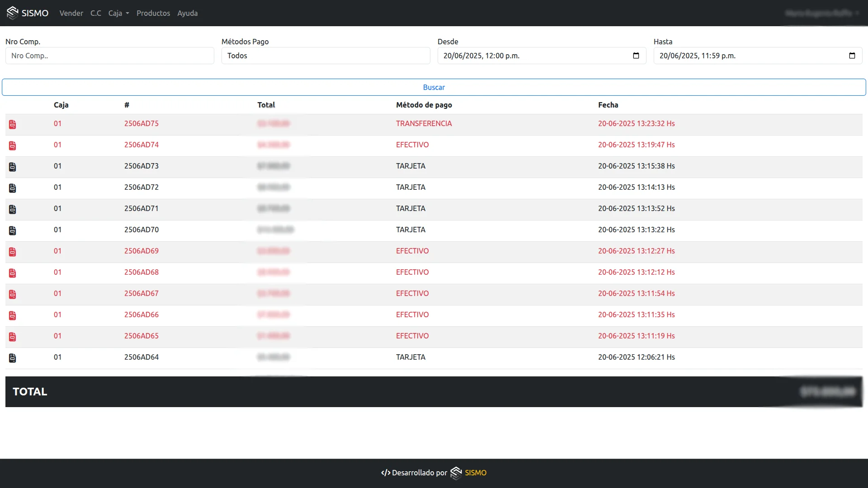Open red receipt icon for 2506AD74
Image resolution: width=868 pixels, height=488 pixels.
click(x=13, y=145)
